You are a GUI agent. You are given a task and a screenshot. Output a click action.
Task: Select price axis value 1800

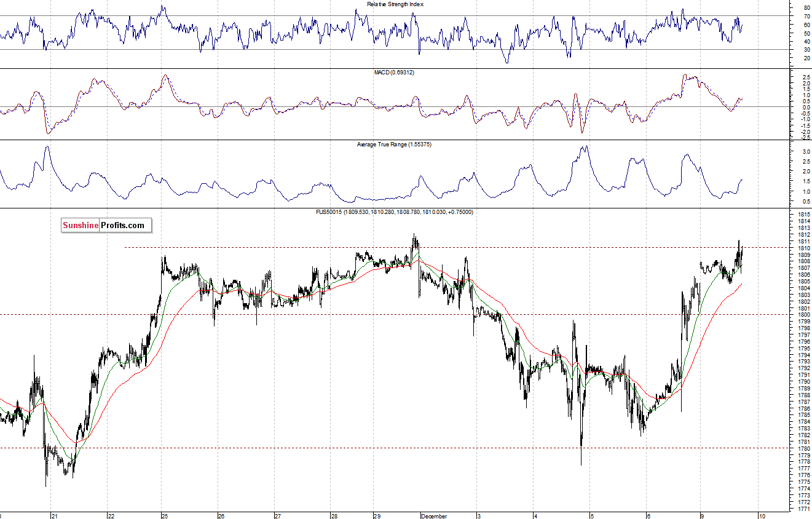click(803, 315)
